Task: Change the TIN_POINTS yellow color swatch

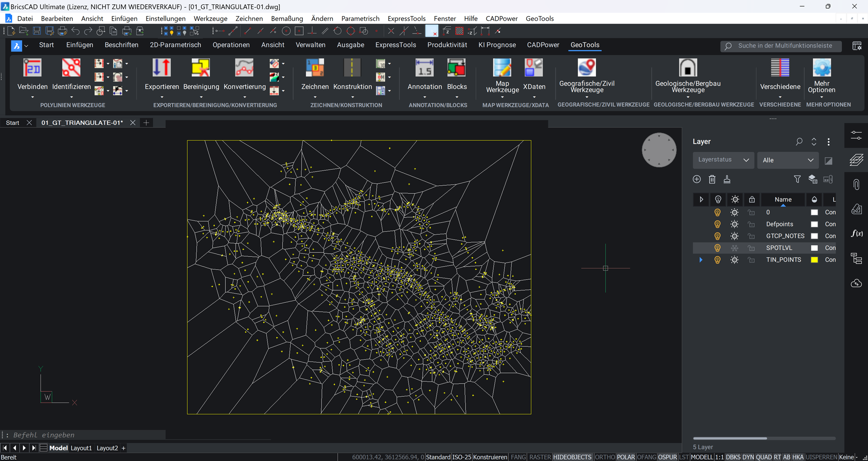Action: [x=815, y=259]
